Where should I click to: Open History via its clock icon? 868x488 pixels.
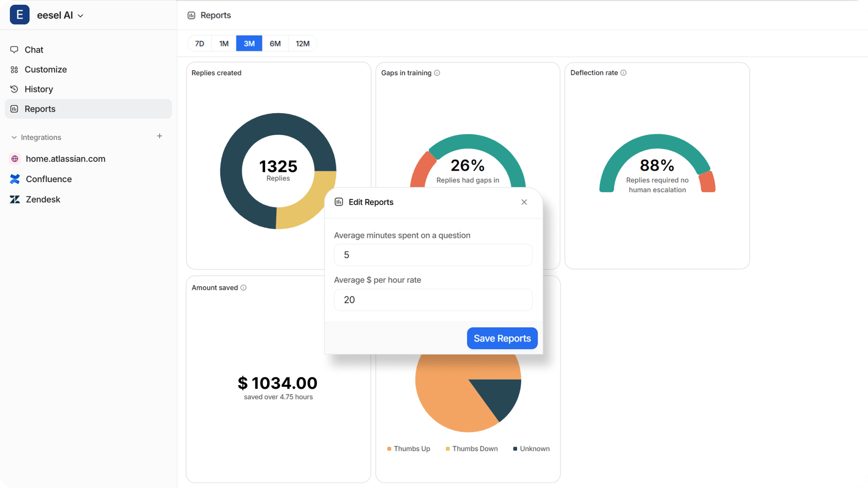(15, 89)
